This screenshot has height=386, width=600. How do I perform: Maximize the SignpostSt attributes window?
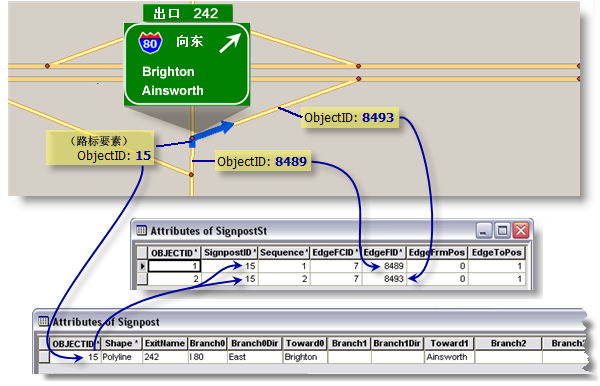point(502,230)
